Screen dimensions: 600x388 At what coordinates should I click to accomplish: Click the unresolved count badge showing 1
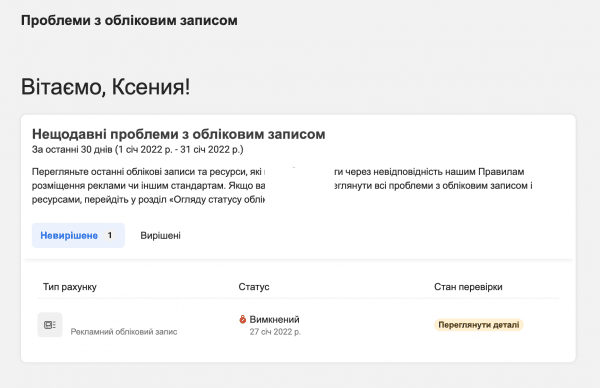click(x=109, y=235)
